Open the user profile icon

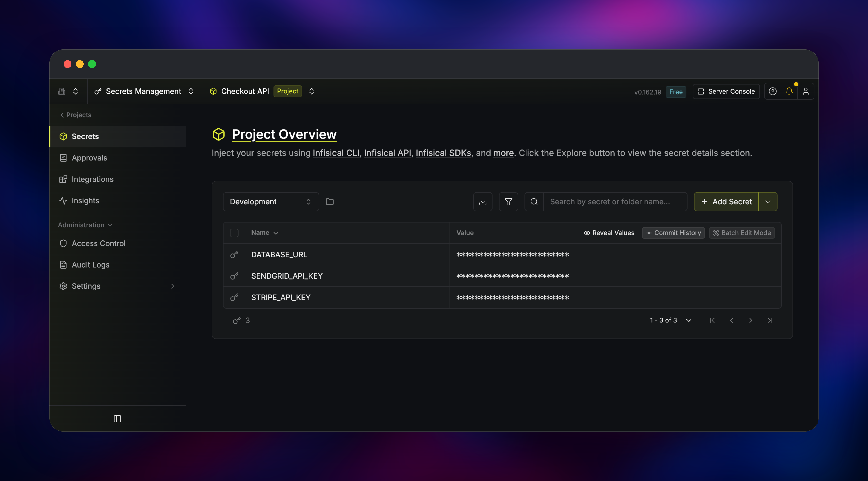coord(806,91)
